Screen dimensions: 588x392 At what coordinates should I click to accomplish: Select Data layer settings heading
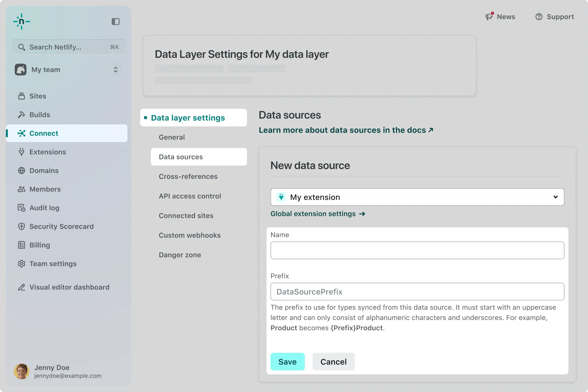coord(193,118)
